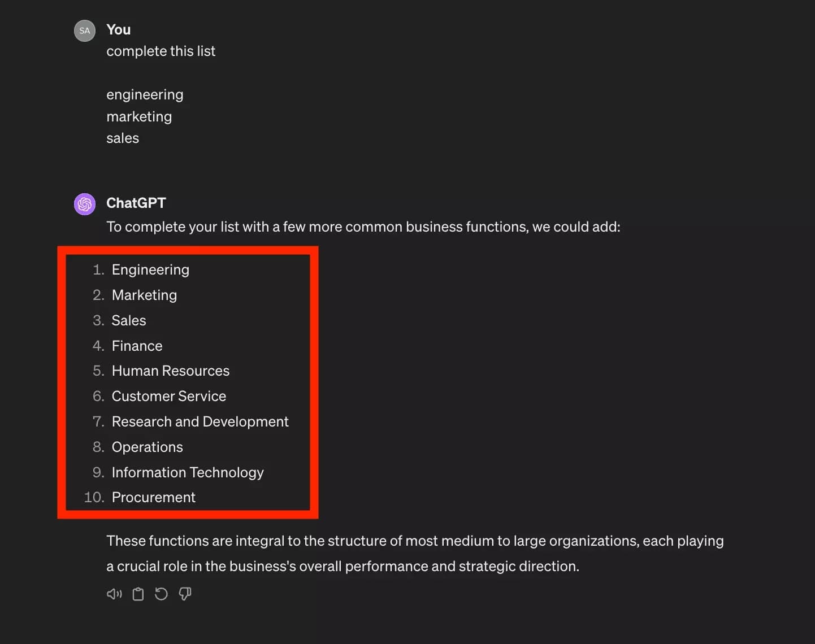
Task: Select the 'Engineering' list item
Action: point(150,269)
